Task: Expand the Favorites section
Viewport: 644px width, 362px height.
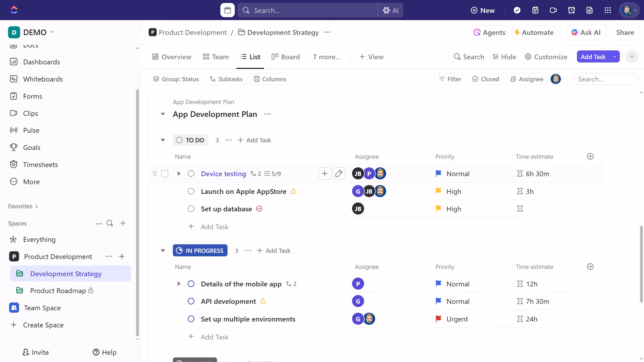Action: pyautogui.click(x=23, y=206)
